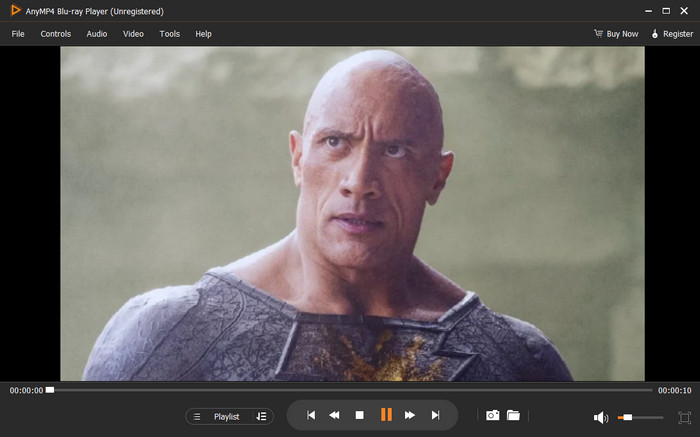
Task: Rewind the video playback
Action: pos(334,415)
